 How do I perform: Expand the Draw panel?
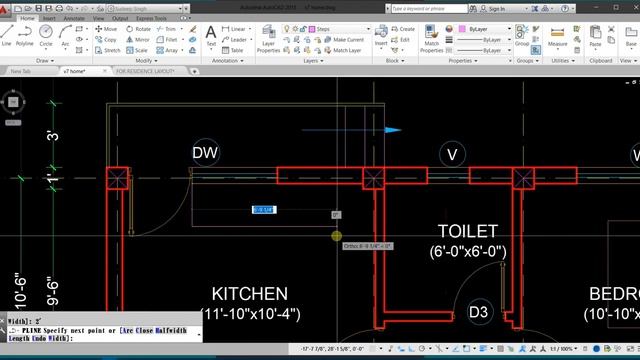pyautogui.click(x=44, y=60)
